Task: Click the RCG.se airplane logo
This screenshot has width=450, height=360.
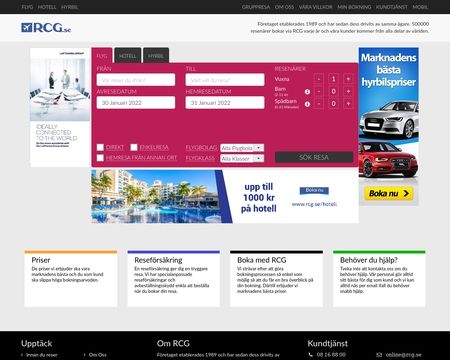Action: (46, 28)
